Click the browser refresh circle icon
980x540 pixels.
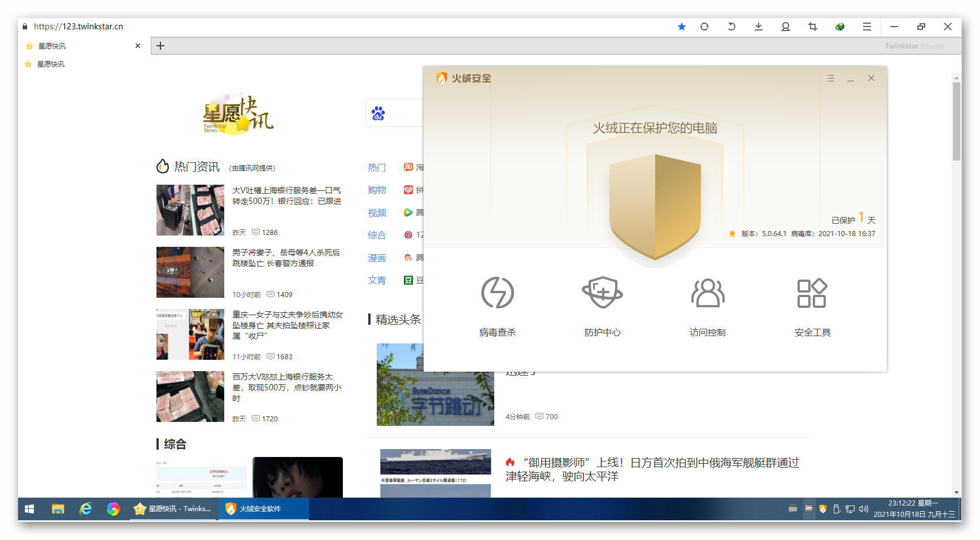click(704, 27)
